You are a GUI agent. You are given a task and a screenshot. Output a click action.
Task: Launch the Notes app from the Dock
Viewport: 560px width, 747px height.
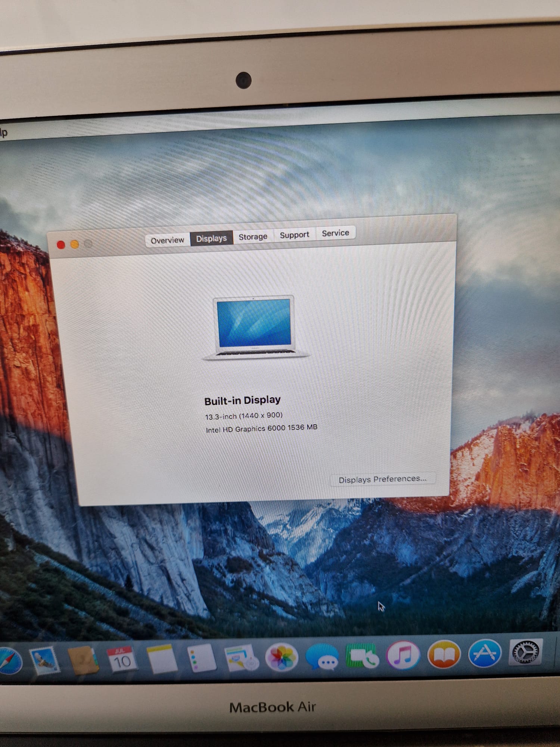(x=162, y=659)
